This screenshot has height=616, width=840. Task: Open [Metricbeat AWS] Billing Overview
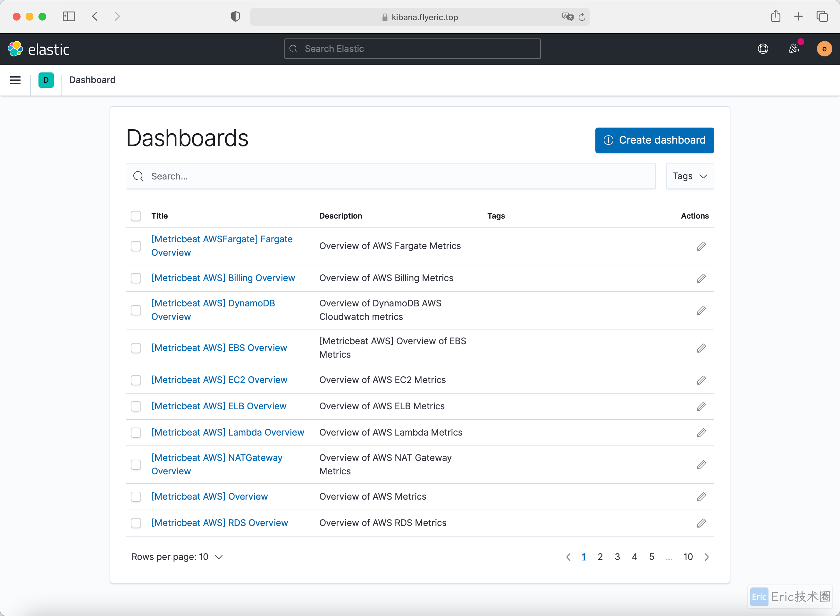click(x=223, y=278)
